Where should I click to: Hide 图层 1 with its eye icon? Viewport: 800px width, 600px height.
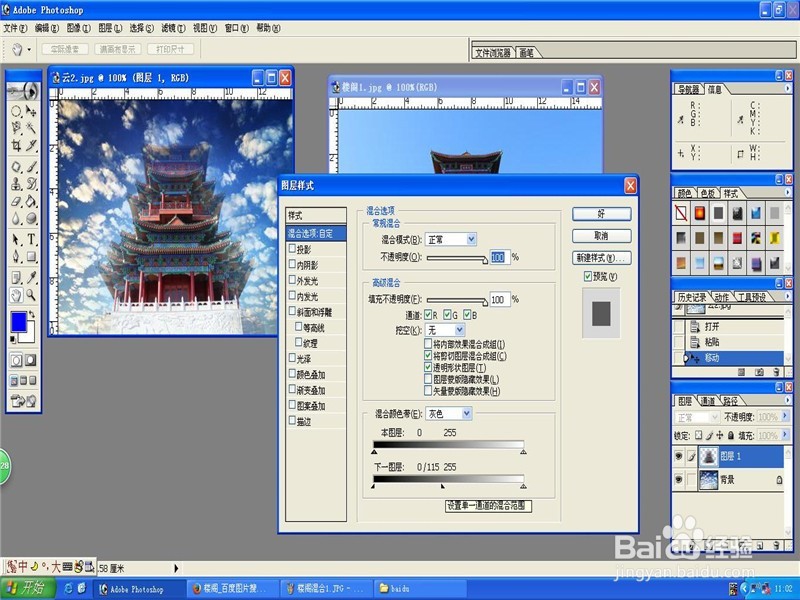click(679, 456)
